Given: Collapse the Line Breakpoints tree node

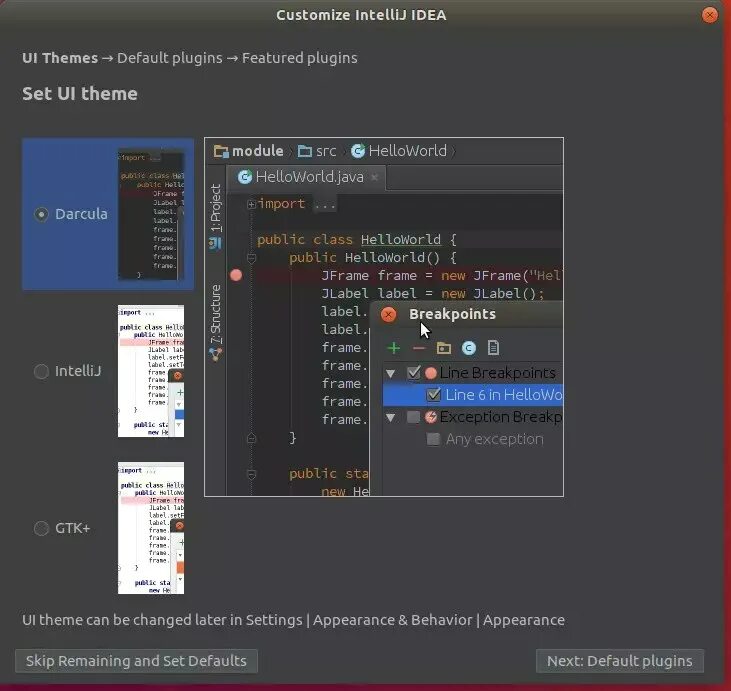Looking at the screenshot, I should click(x=391, y=373).
